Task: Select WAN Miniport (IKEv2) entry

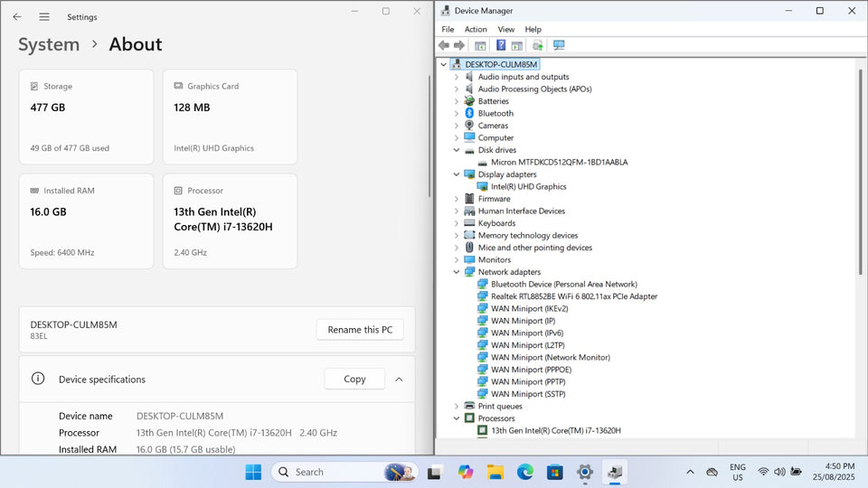Action: point(529,308)
